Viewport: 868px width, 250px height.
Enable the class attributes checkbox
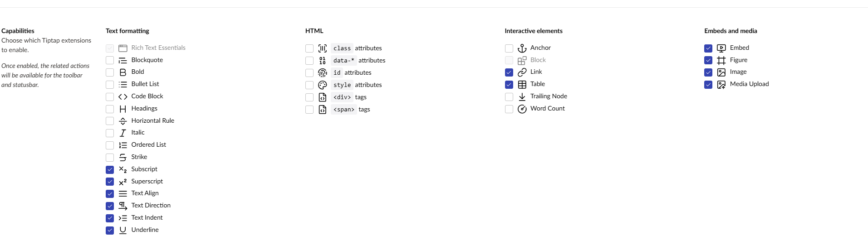coord(309,48)
